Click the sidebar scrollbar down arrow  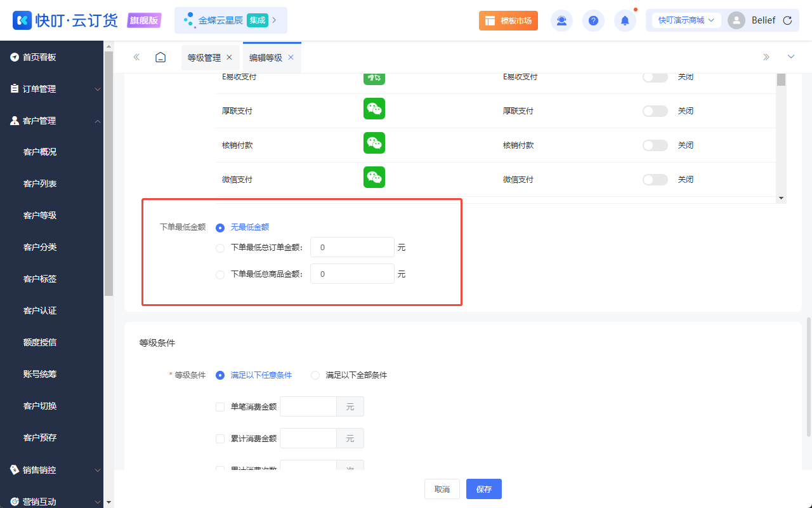108,502
